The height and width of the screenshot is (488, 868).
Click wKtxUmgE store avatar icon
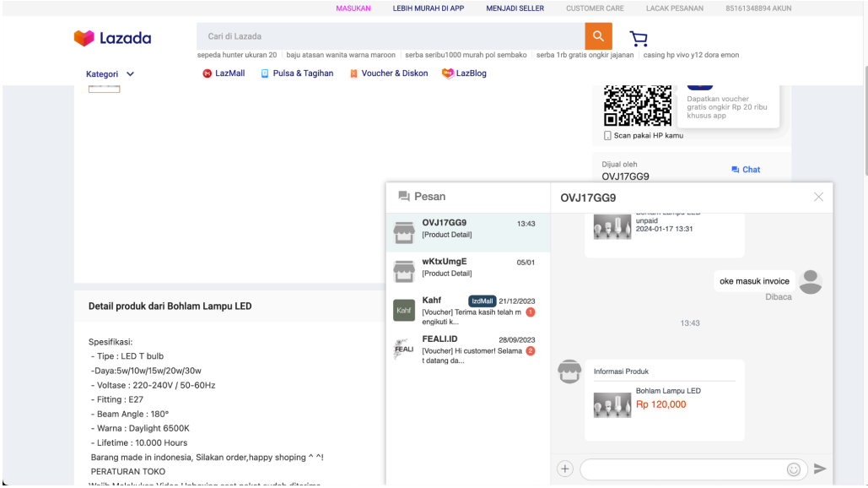(404, 271)
